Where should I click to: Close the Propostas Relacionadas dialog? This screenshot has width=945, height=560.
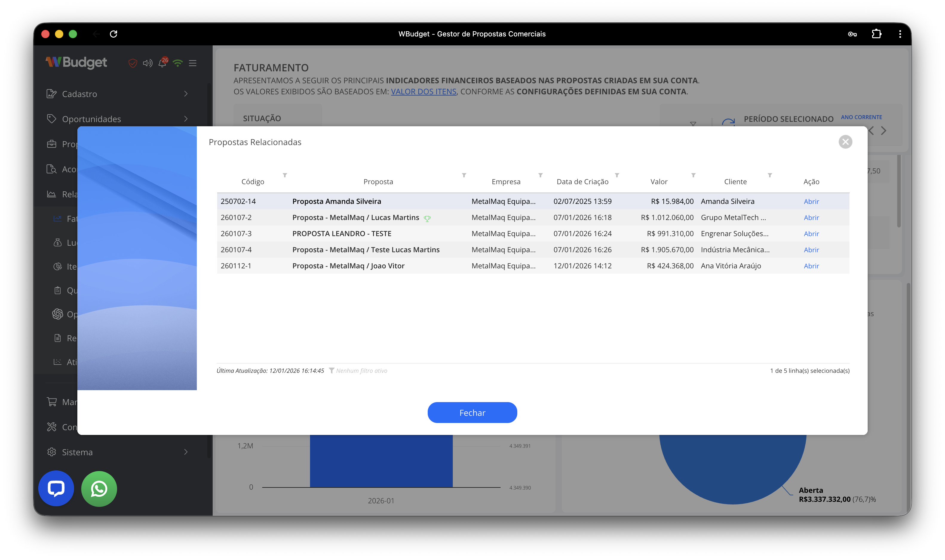click(x=845, y=142)
